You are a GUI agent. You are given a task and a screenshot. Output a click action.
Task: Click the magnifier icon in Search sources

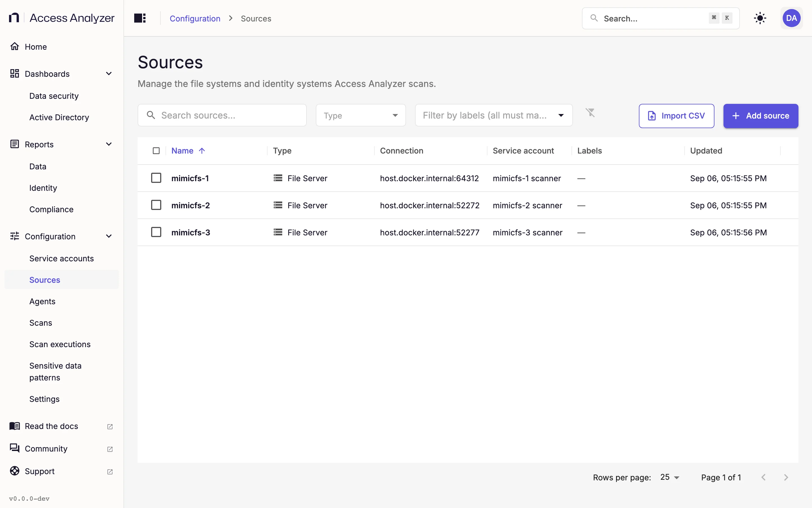151,115
